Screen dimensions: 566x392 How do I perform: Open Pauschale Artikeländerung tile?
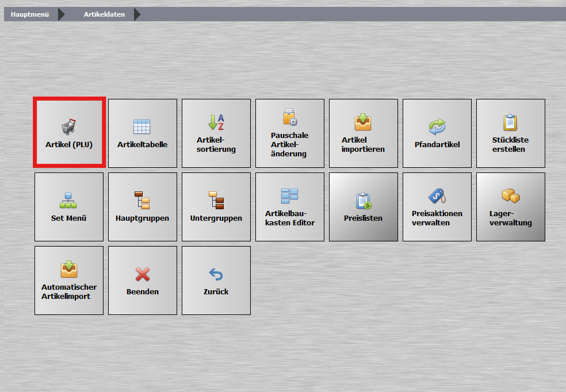[290, 133]
